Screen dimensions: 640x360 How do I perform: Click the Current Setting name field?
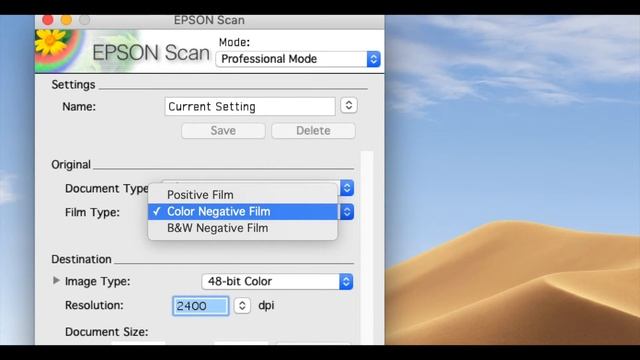point(250,107)
